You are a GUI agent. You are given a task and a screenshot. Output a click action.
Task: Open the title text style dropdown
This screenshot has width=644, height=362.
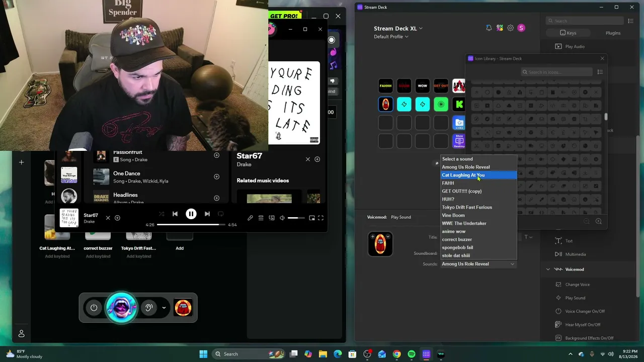528,237
